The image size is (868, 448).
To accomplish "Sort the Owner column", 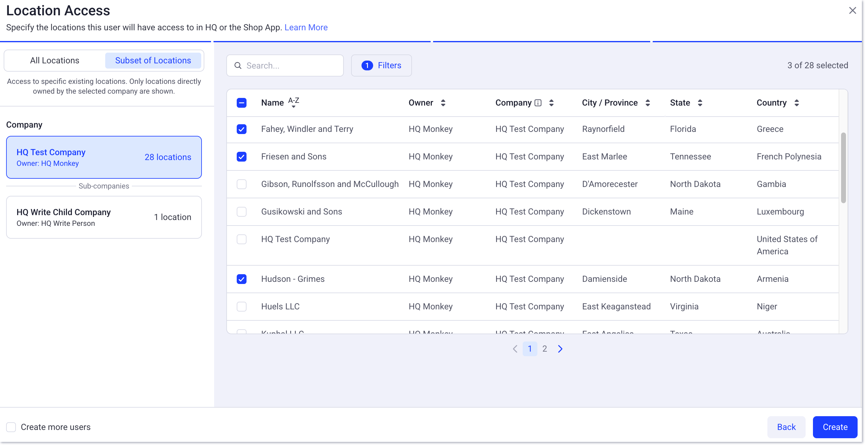I will coord(443,103).
